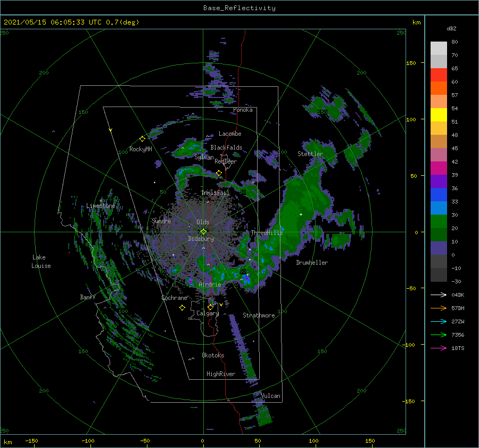Click the Lacombe city label
The height and width of the screenshot is (448, 479).
230,134
